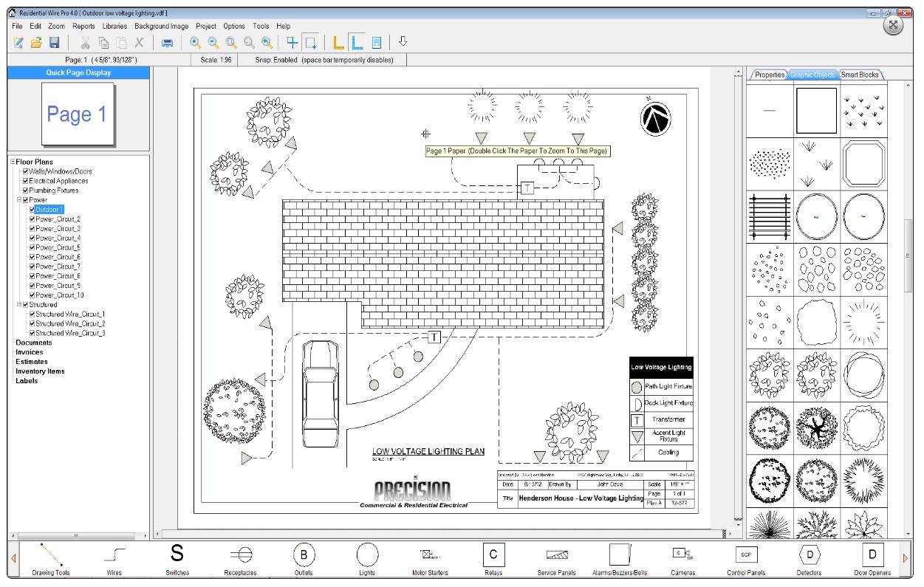Open the Drawing Tools symbol category
This screenshot has width=924, height=587.
51,559
